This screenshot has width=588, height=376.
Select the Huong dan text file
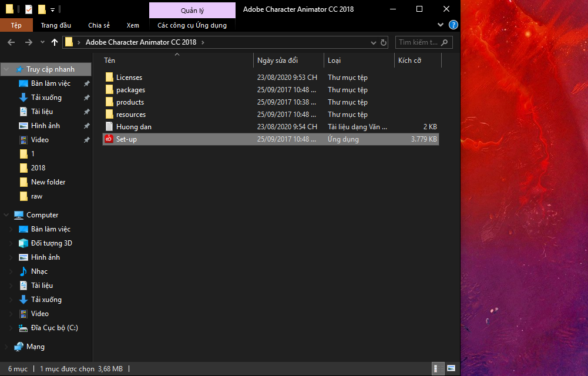(x=271, y=127)
